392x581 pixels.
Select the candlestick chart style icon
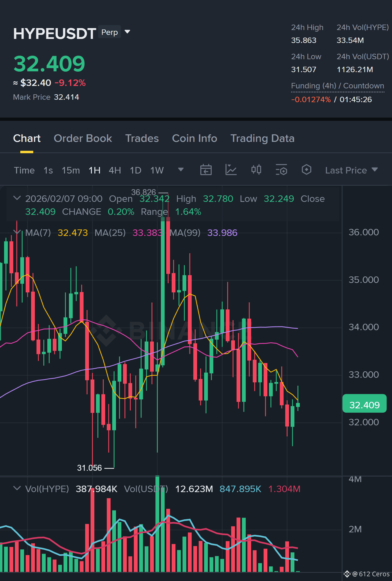pyautogui.click(x=256, y=170)
